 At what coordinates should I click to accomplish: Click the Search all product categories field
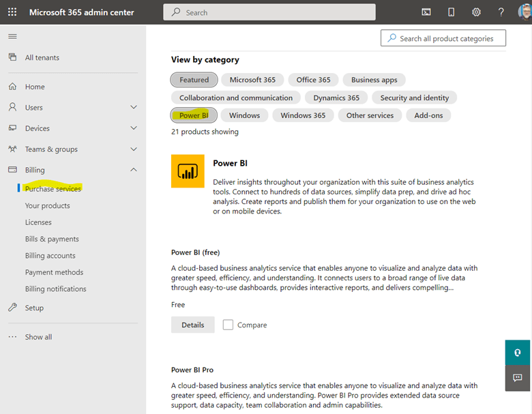point(443,38)
